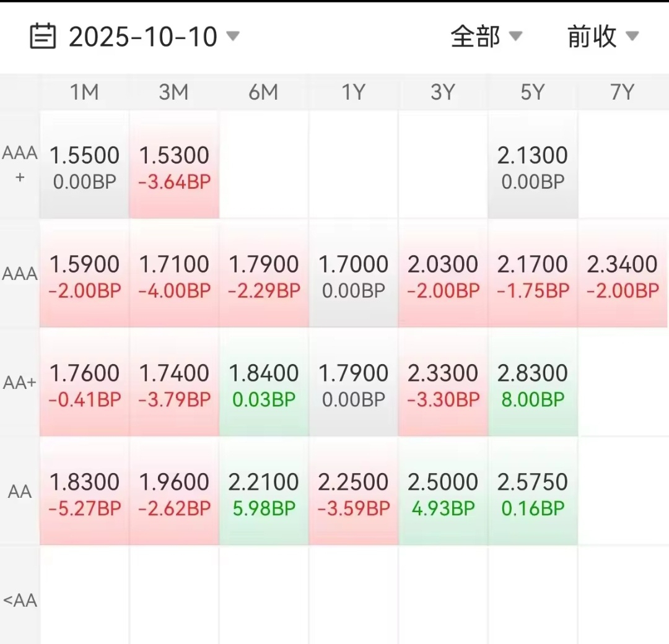The image size is (669, 644).
Task: Click the AAA+ rating row label
Action: [20, 165]
